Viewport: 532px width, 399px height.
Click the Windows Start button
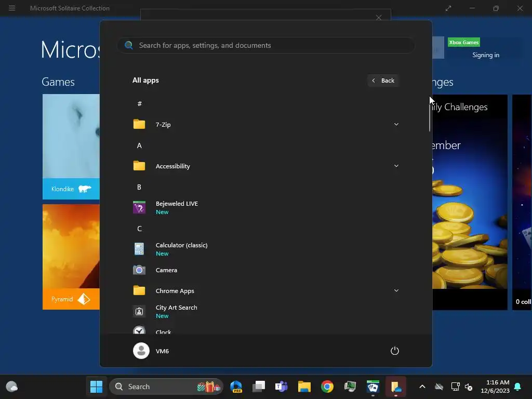[x=96, y=387]
